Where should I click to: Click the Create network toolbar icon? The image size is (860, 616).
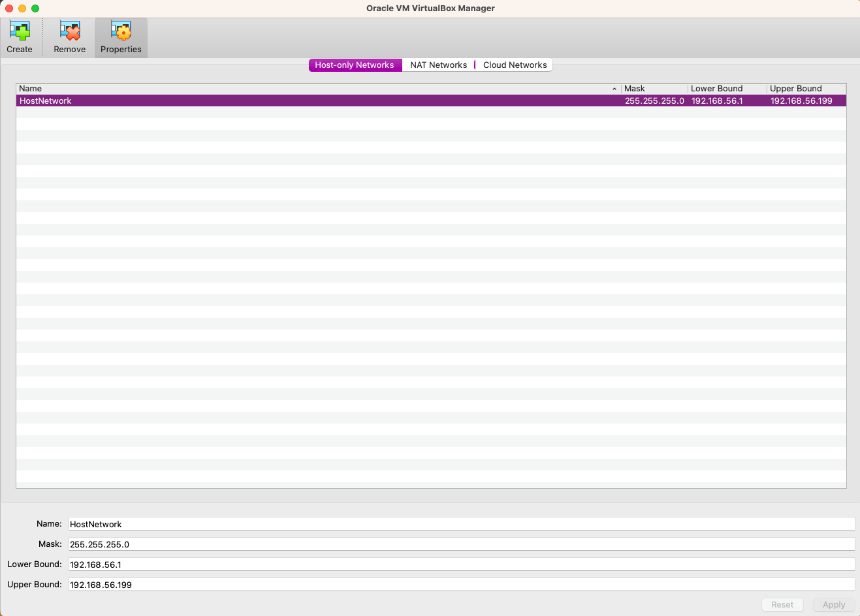pyautogui.click(x=20, y=38)
